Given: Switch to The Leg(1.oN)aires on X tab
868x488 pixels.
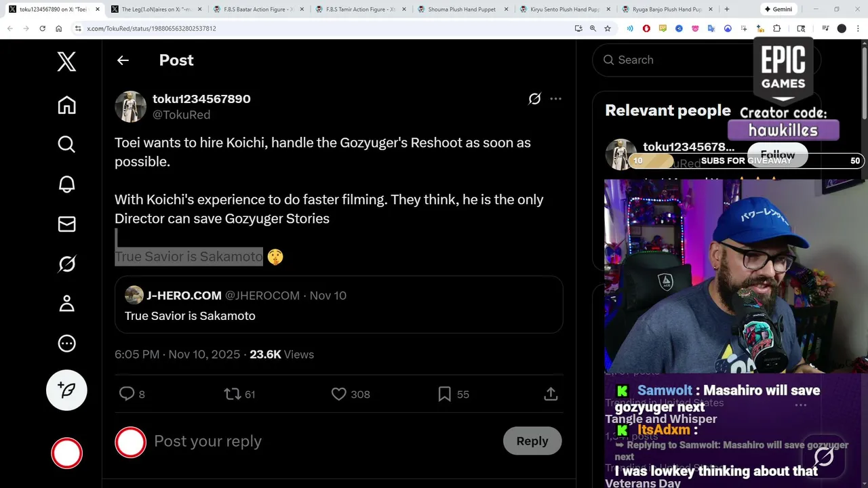Looking at the screenshot, I should coord(155,9).
